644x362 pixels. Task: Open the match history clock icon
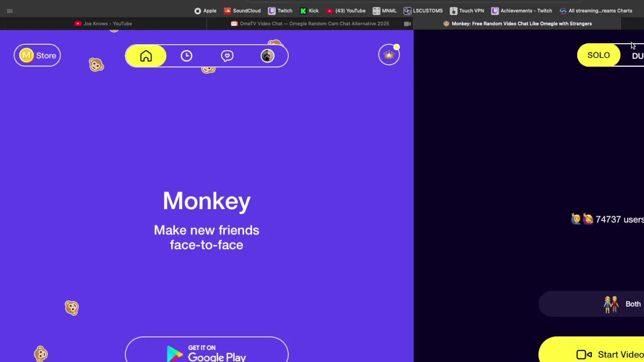[187, 56]
